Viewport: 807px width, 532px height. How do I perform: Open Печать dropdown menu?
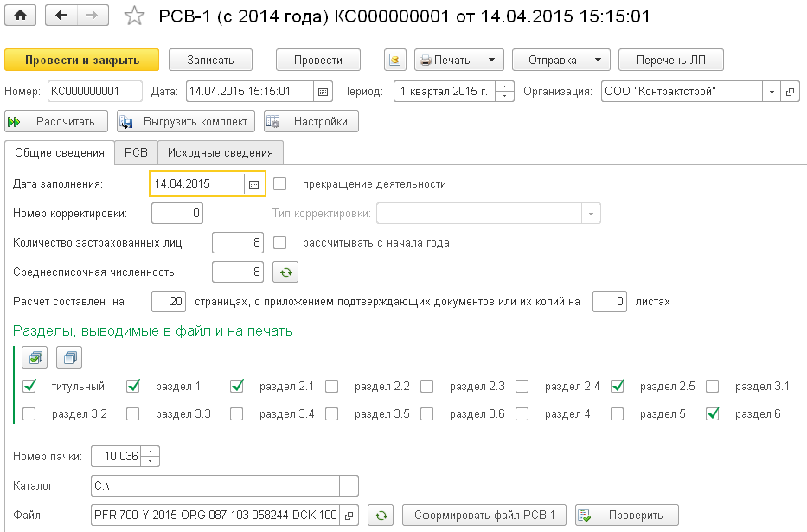click(459, 60)
